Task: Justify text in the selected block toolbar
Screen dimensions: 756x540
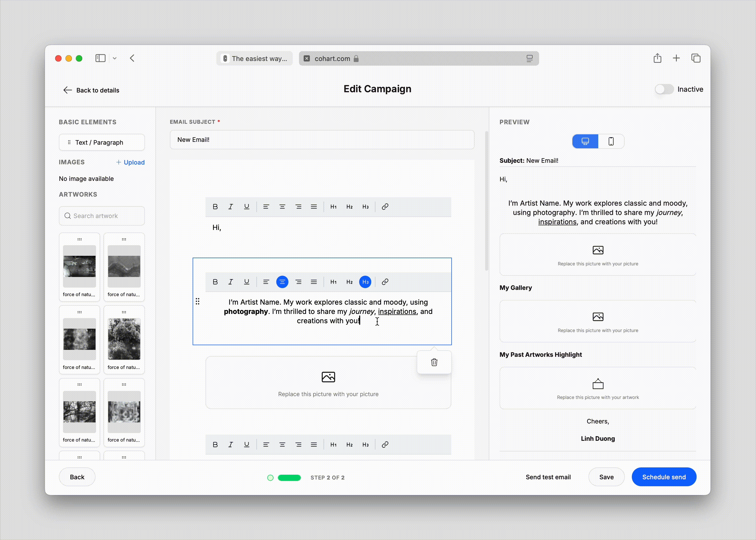Action: pos(314,282)
